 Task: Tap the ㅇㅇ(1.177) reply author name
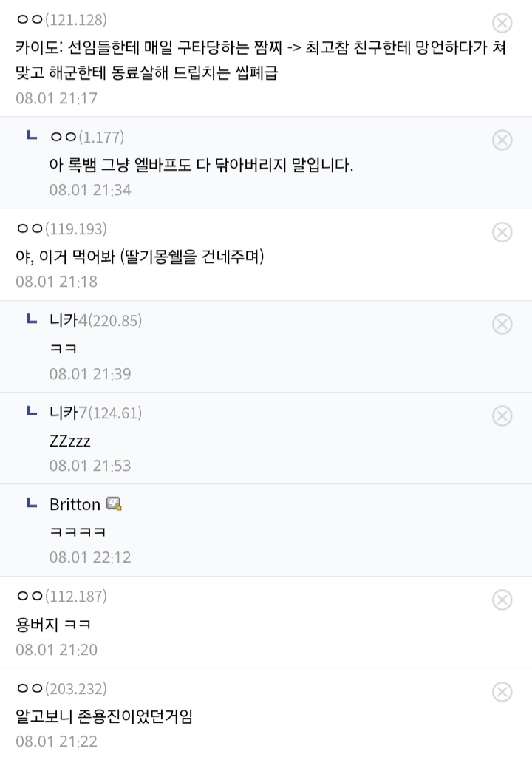click(87, 137)
